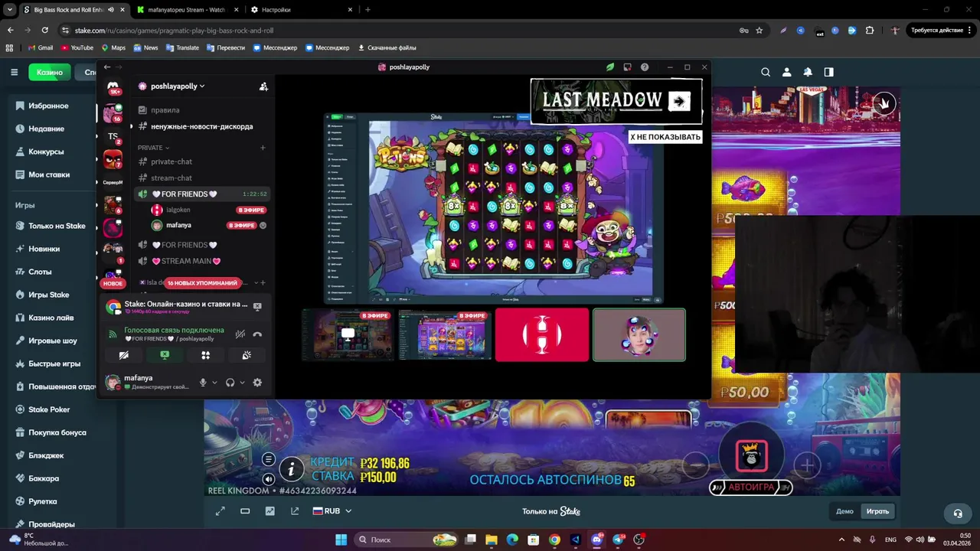Switch game to Демо mode
Image resolution: width=980 pixels, height=551 pixels.
point(844,511)
